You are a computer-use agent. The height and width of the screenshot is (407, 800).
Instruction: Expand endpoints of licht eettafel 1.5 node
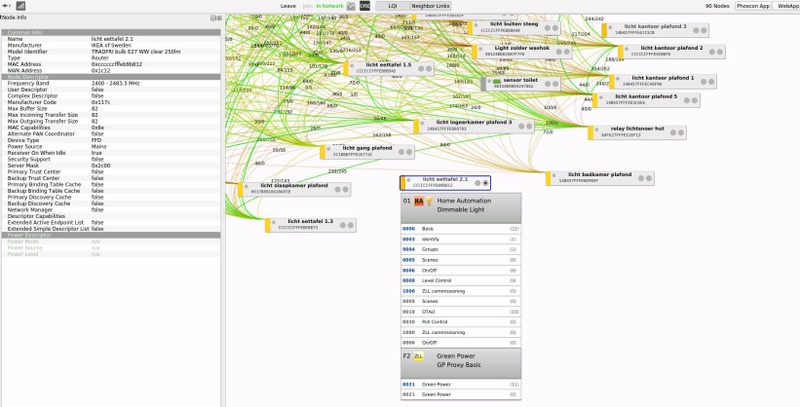[429, 68]
